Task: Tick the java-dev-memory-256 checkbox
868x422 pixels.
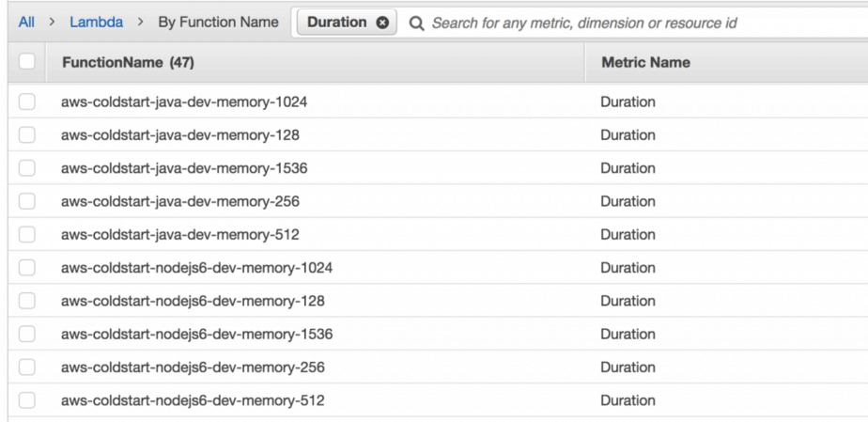Action: tap(26, 201)
